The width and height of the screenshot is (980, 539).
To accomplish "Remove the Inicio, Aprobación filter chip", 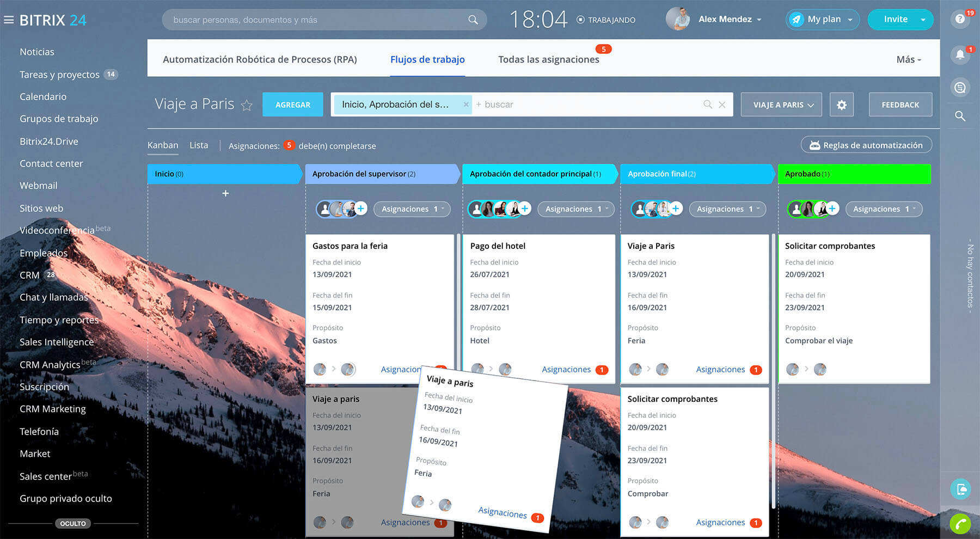I will (x=466, y=105).
